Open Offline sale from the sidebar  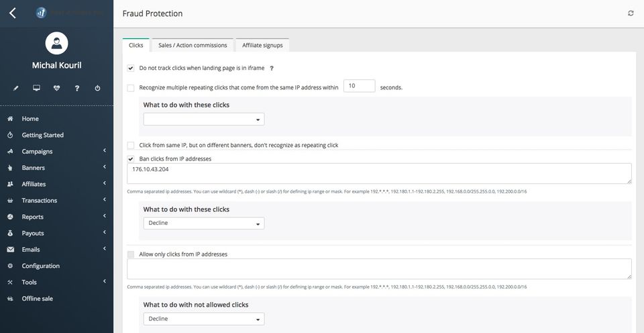tap(37, 299)
